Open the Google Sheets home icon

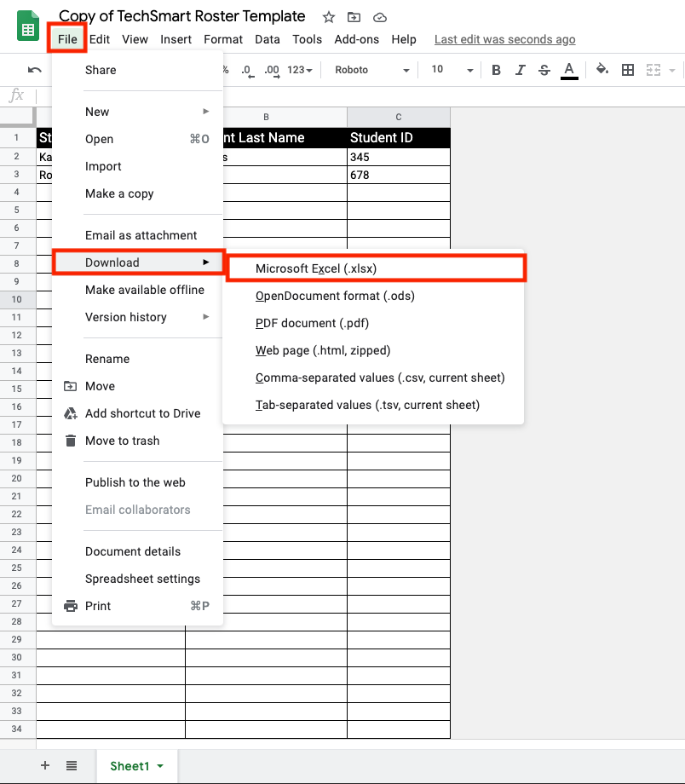(x=28, y=26)
